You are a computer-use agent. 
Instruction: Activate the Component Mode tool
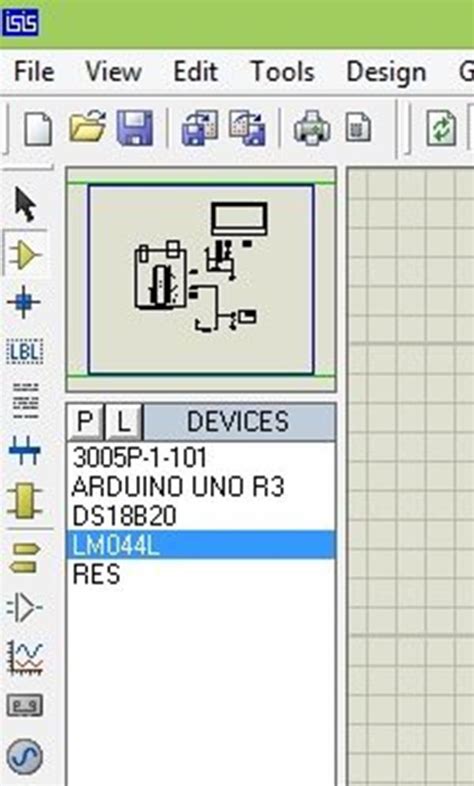coord(25,255)
